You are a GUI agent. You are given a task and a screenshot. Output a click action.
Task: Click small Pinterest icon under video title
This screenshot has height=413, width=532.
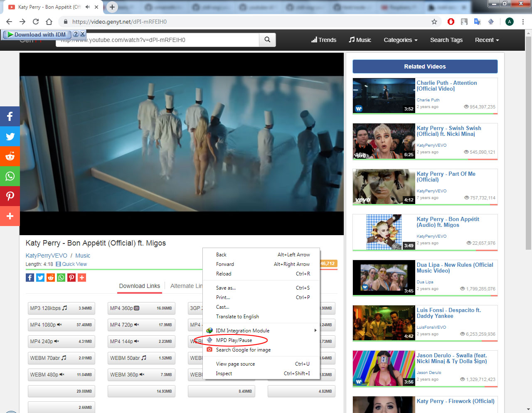tap(71, 278)
